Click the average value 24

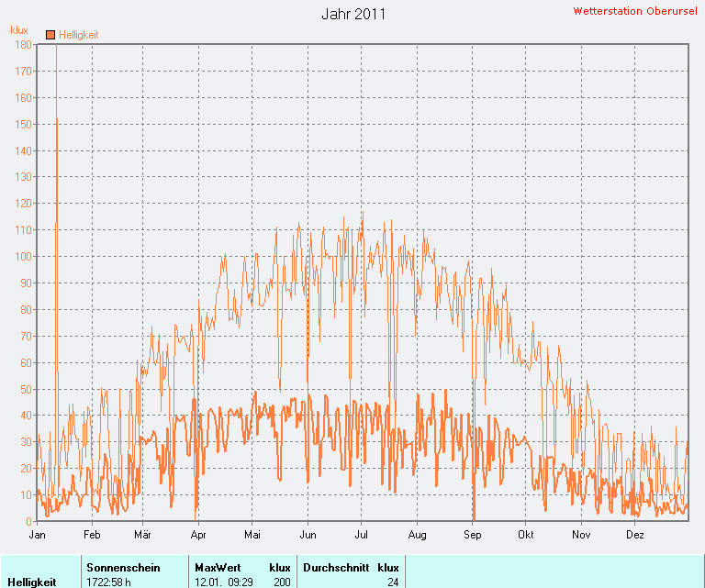click(393, 582)
